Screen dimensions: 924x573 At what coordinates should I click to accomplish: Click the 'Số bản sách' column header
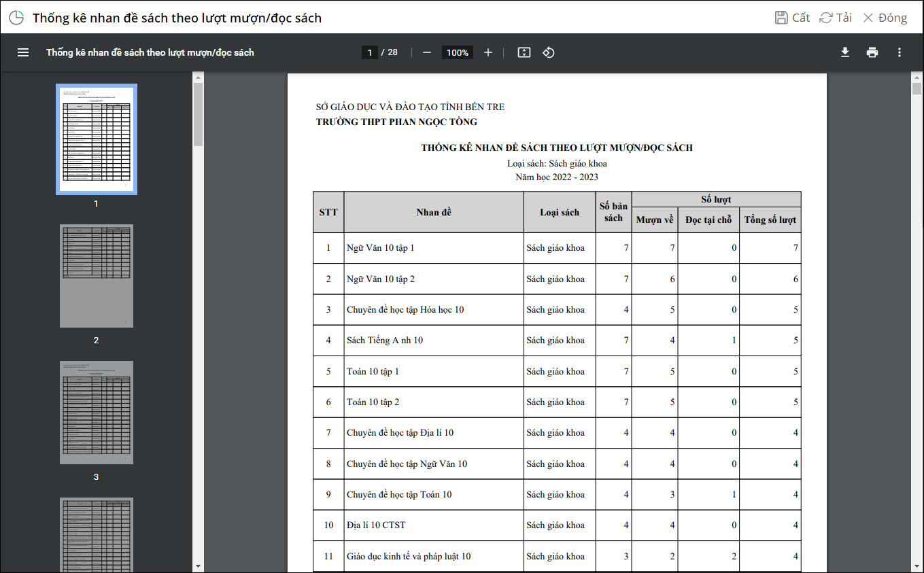[613, 212]
